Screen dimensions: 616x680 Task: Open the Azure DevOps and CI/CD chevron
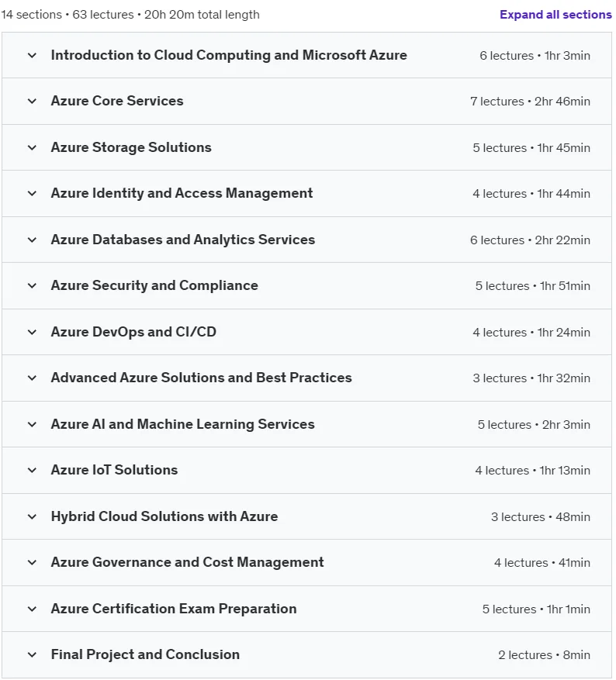(x=32, y=332)
